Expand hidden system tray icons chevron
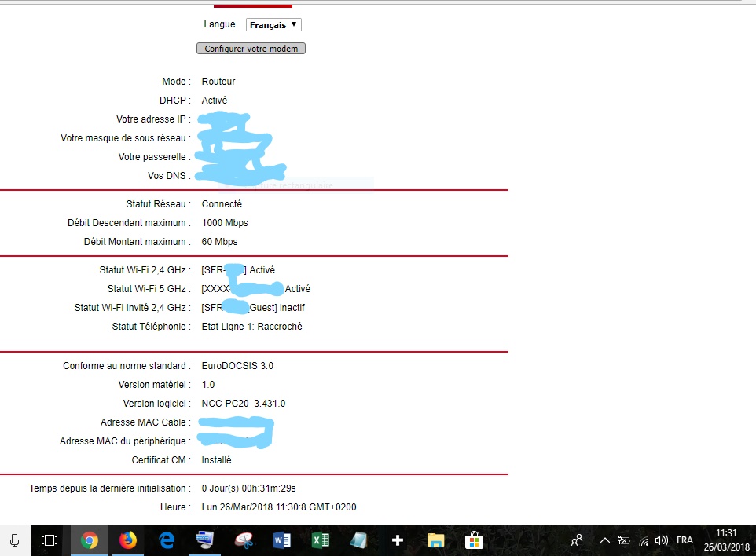756x556 pixels. 604,540
